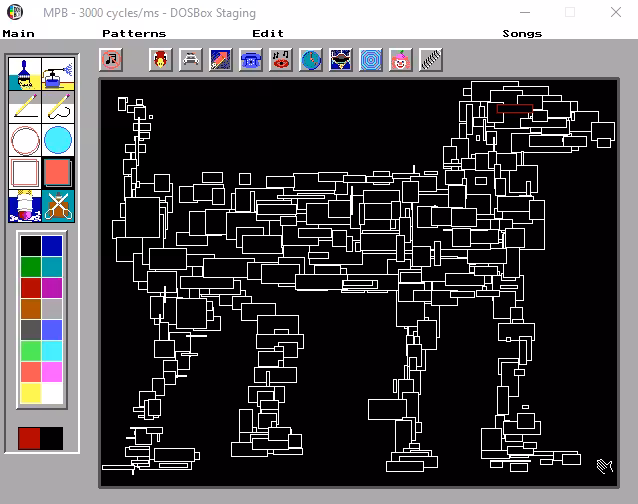The image size is (638, 504).
Task: Pick the filled red rectangle tool
Action: [58, 173]
